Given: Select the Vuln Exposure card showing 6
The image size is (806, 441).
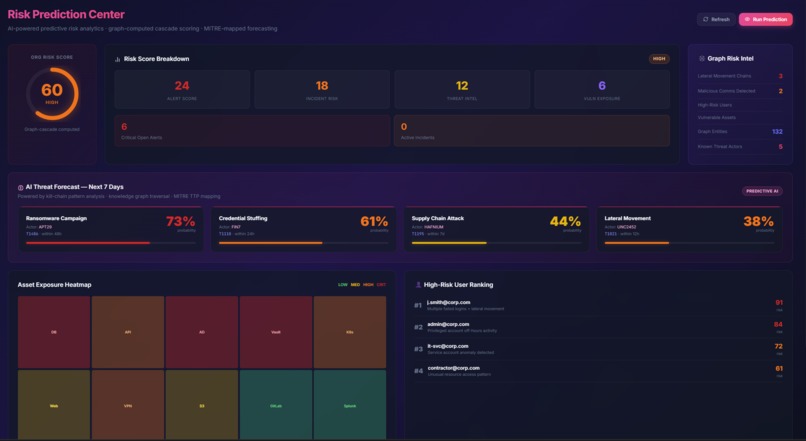Looking at the screenshot, I should click(x=602, y=89).
